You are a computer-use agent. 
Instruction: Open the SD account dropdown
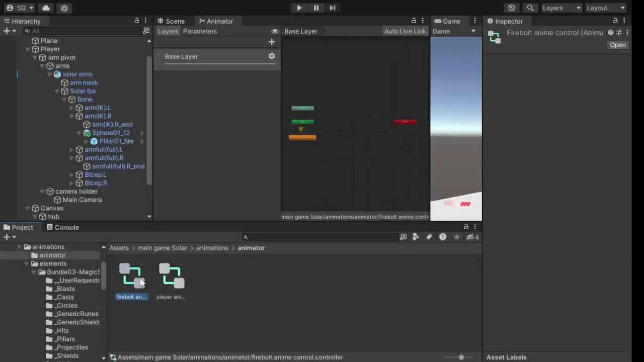click(x=21, y=8)
